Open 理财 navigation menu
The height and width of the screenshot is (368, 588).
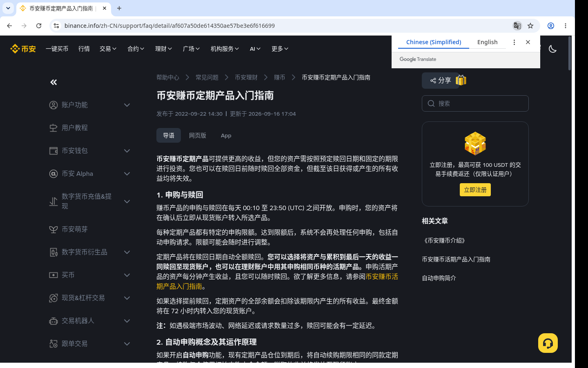(x=164, y=49)
